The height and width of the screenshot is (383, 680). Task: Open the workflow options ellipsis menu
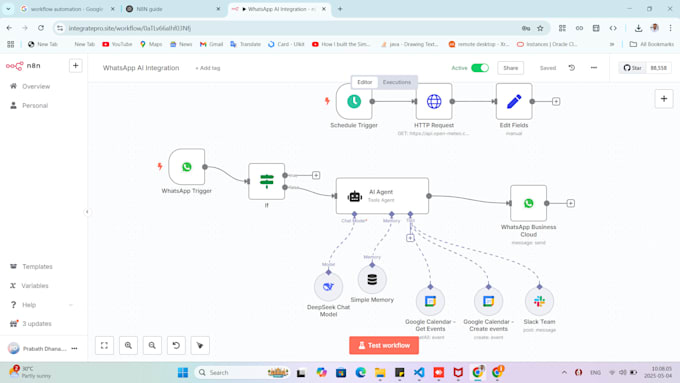click(x=594, y=68)
